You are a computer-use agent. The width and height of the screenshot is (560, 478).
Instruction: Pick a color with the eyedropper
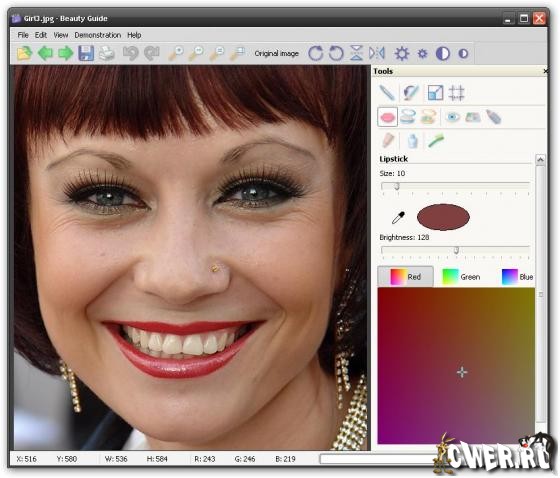tap(398, 217)
